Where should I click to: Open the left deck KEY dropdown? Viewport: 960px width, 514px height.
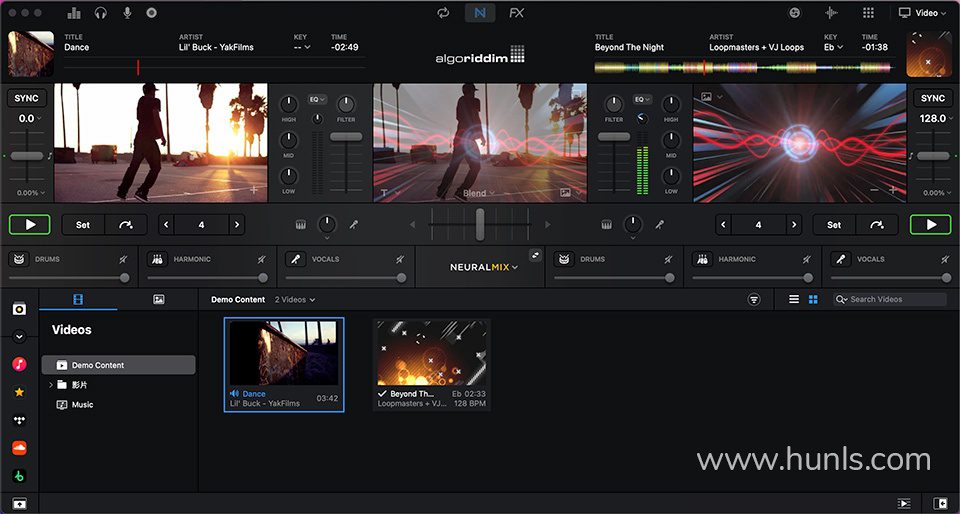coord(302,47)
